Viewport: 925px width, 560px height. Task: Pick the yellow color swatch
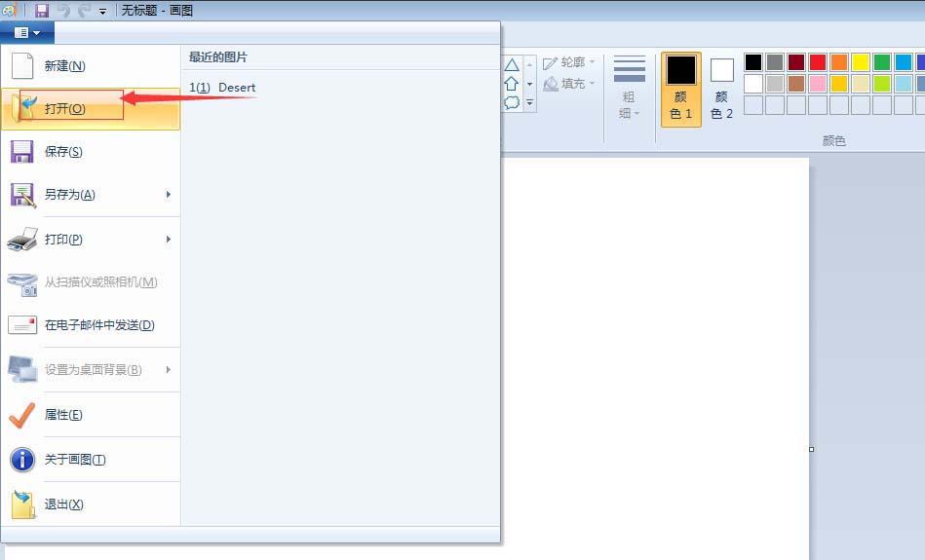click(861, 62)
